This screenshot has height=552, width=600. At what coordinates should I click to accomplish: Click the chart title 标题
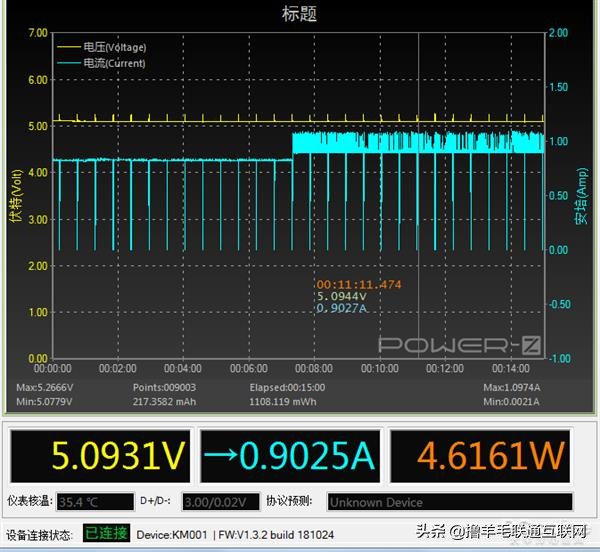(299, 13)
